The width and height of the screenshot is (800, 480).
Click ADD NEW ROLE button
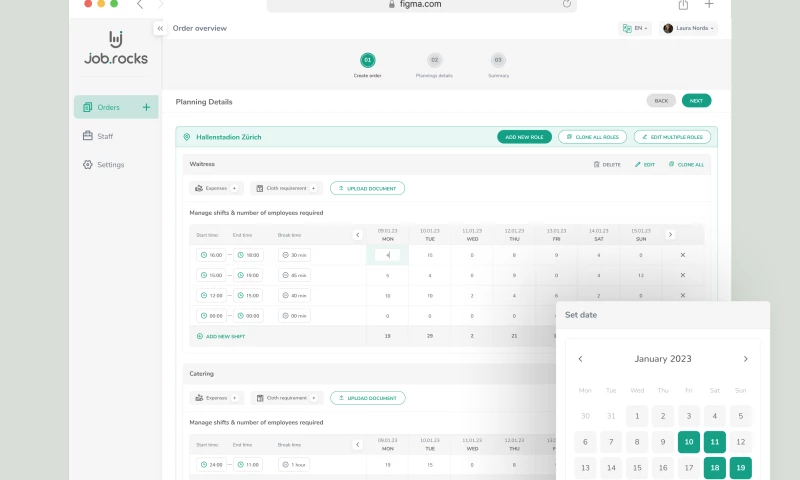pos(524,137)
